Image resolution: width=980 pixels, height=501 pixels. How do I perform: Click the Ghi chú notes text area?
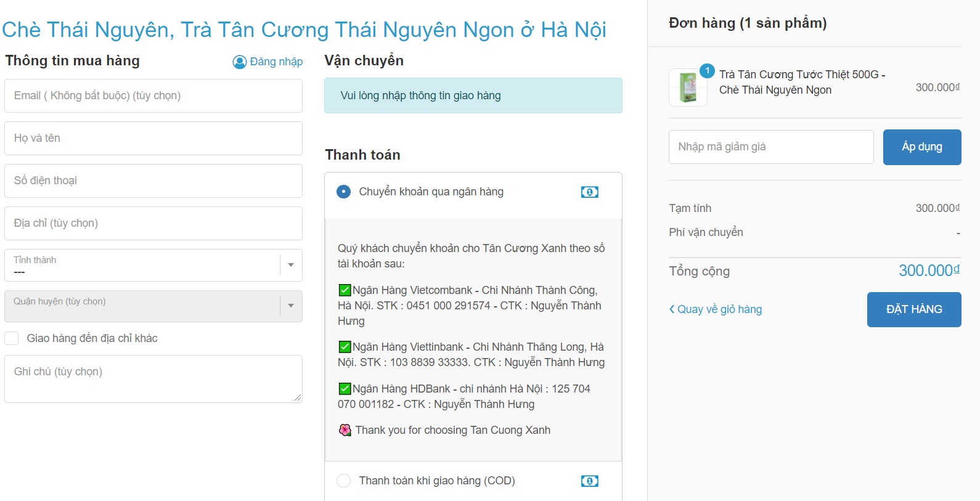pyautogui.click(x=153, y=378)
